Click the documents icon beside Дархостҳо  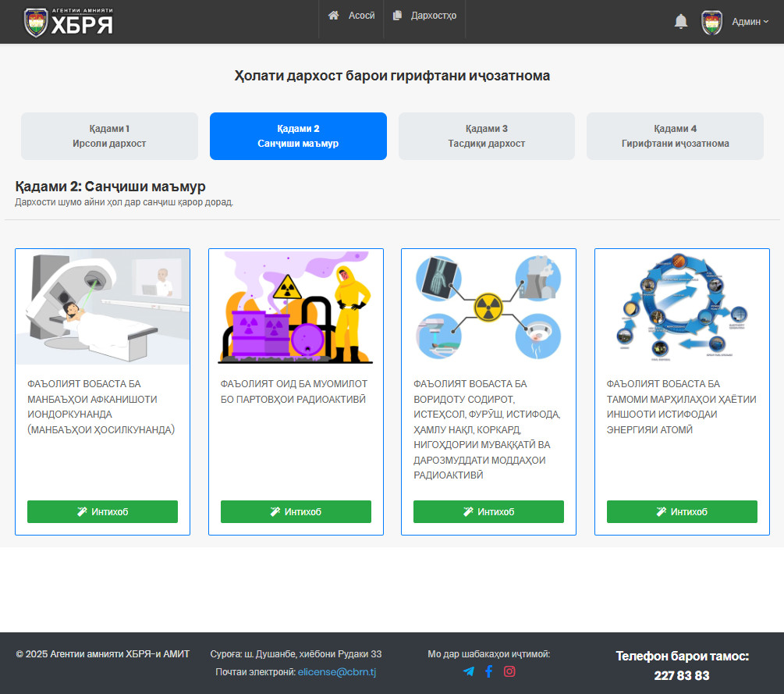pyautogui.click(x=398, y=16)
